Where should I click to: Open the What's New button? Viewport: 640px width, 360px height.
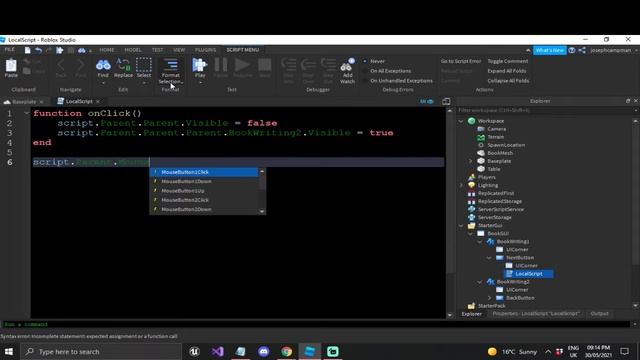[549, 50]
